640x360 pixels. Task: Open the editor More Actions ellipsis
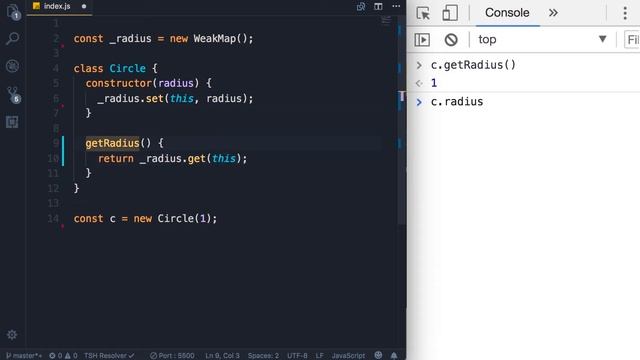tap(396, 6)
